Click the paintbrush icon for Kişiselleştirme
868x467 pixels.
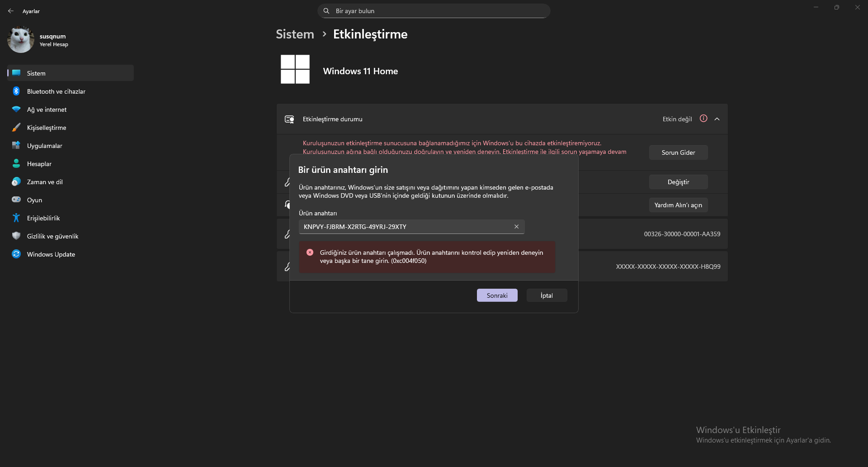[16, 127]
